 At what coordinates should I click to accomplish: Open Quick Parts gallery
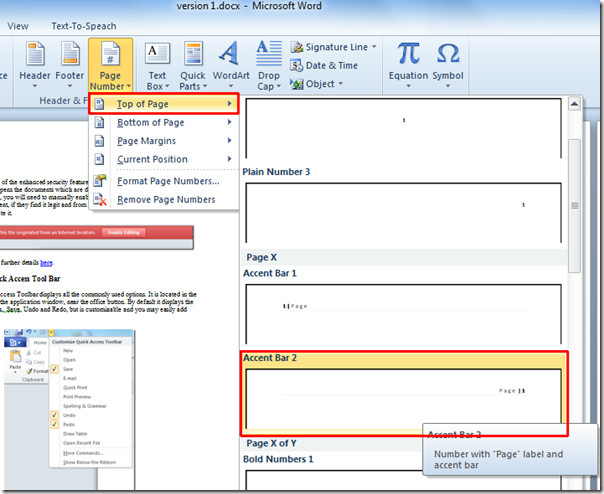pos(193,66)
